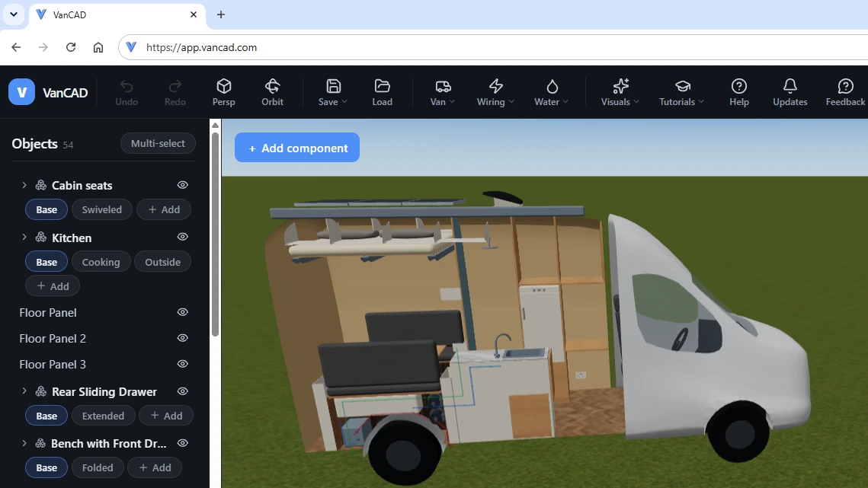This screenshot has width=868, height=488.
Task: Select Folded state for Bench
Action: [x=98, y=467]
